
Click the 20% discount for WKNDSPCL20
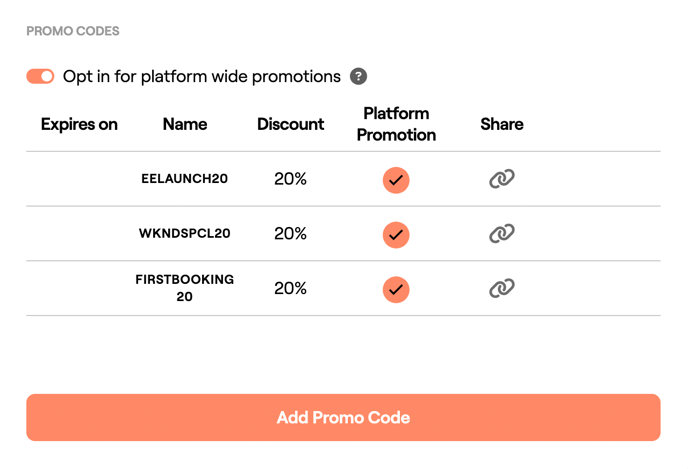coord(290,234)
